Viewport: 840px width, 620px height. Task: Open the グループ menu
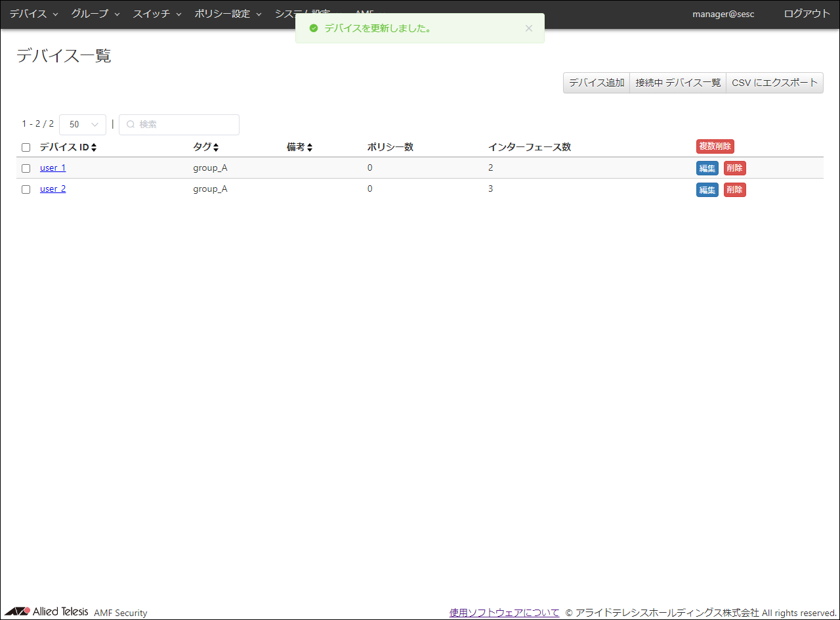[x=95, y=14]
